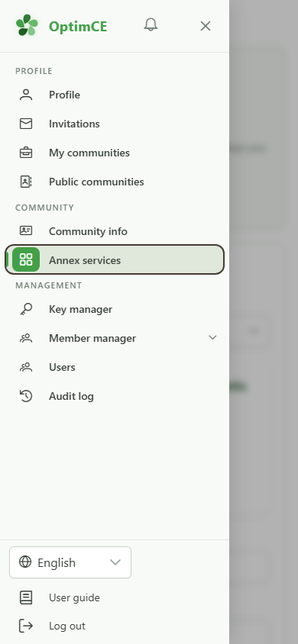The height and width of the screenshot is (644, 298).
Task: Click the Community info ID-card icon
Action: click(26, 230)
